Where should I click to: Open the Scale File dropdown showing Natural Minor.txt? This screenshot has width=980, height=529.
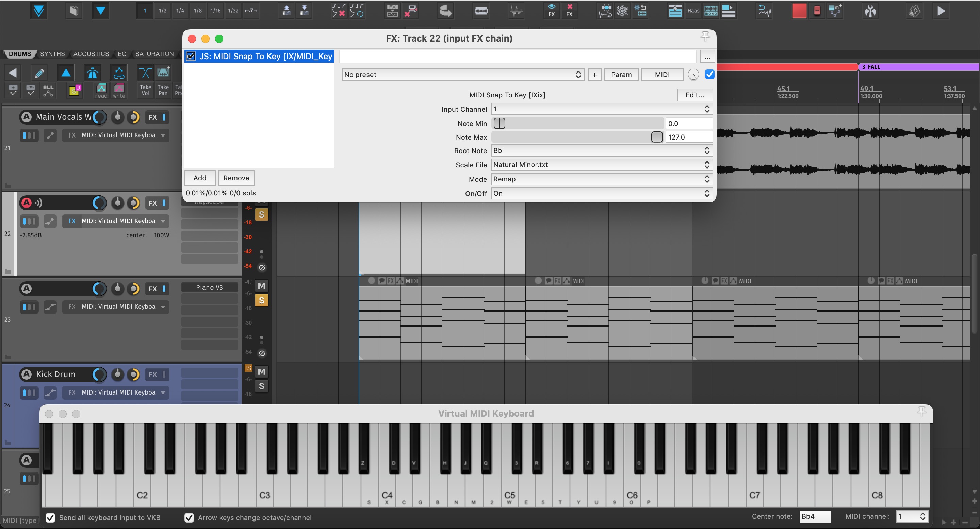pyautogui.click(x=602, y=165)
